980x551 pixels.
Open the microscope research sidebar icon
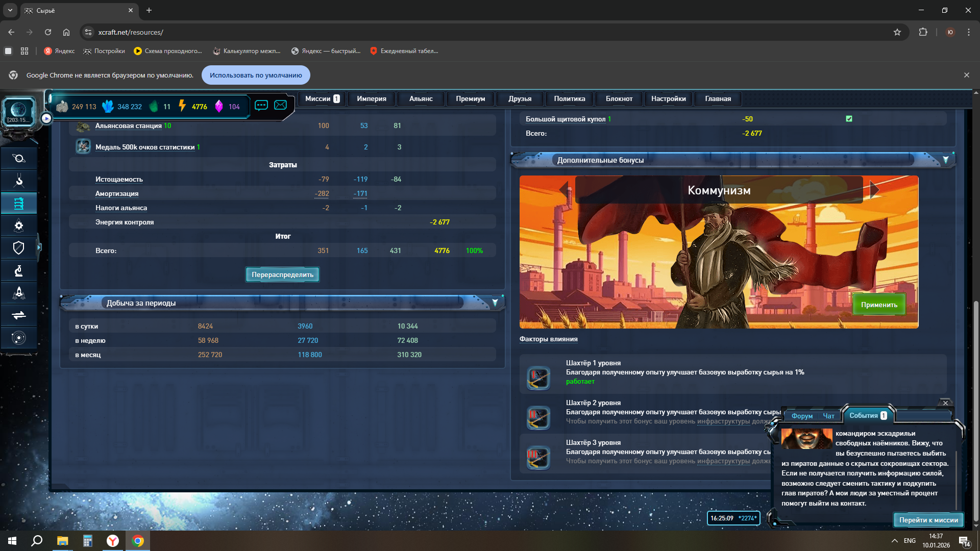(19, 270)
